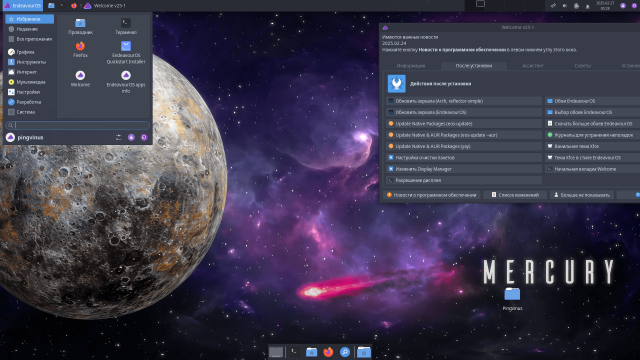Open the EndeavourOS application menu button
Viewport: 640px width, 360px height.
22,6
